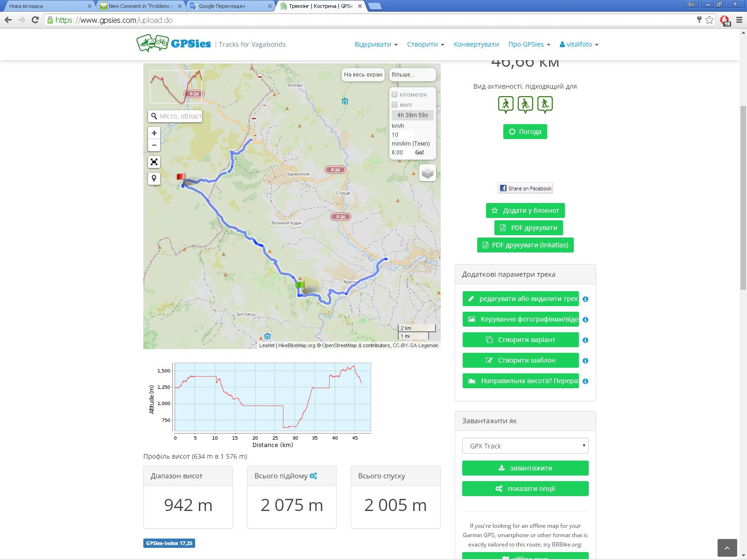Screen dimensions: 747x560
Task: Click the map zoom in plus button
Action: (154, 133)
